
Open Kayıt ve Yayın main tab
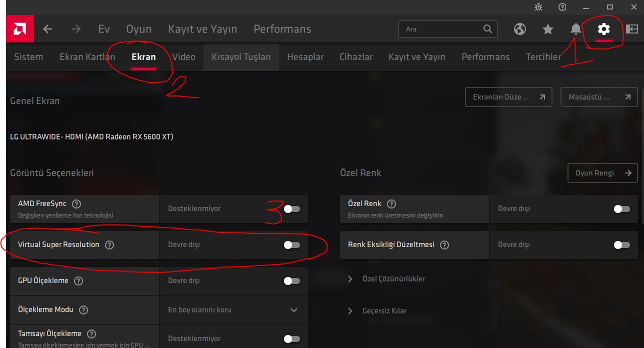point(202,29)
